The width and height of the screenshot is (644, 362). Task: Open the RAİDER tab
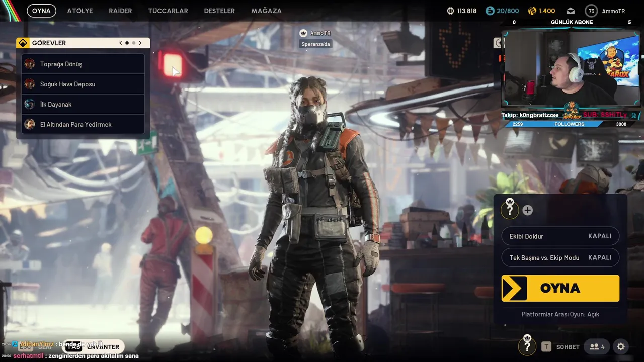(x=120, y=11)
